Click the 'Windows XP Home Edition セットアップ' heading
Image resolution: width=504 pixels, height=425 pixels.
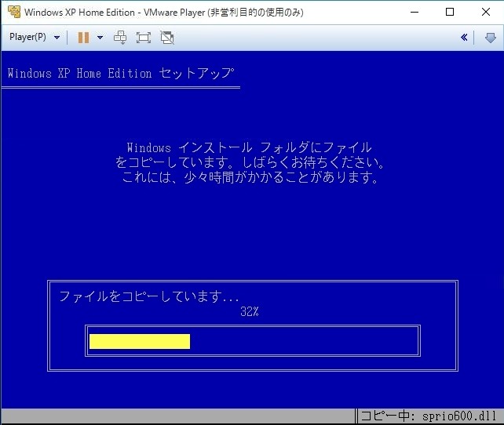[121, 73]
